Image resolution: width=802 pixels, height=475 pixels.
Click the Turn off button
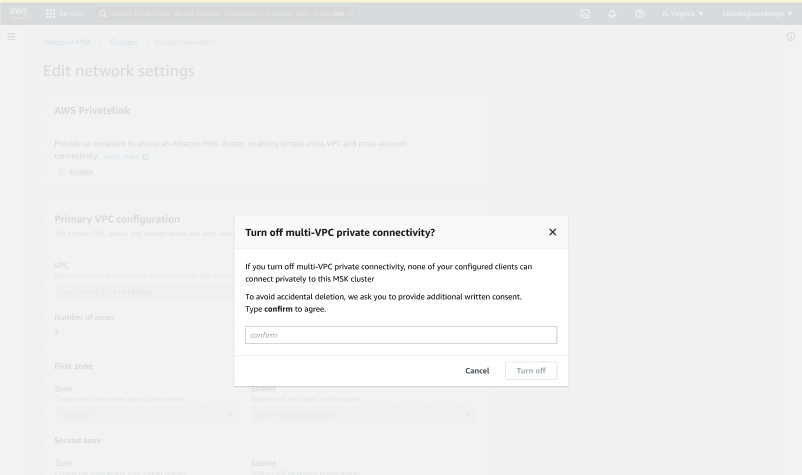click(x=531, y=371)
